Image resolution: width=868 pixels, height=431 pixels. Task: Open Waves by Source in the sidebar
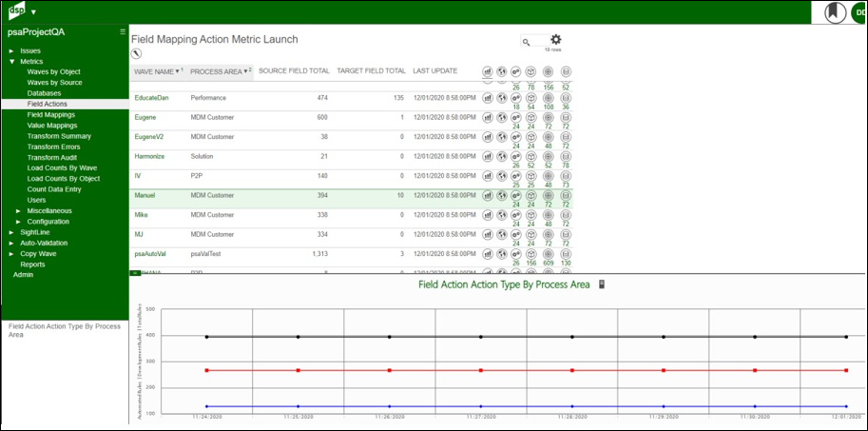55,83
